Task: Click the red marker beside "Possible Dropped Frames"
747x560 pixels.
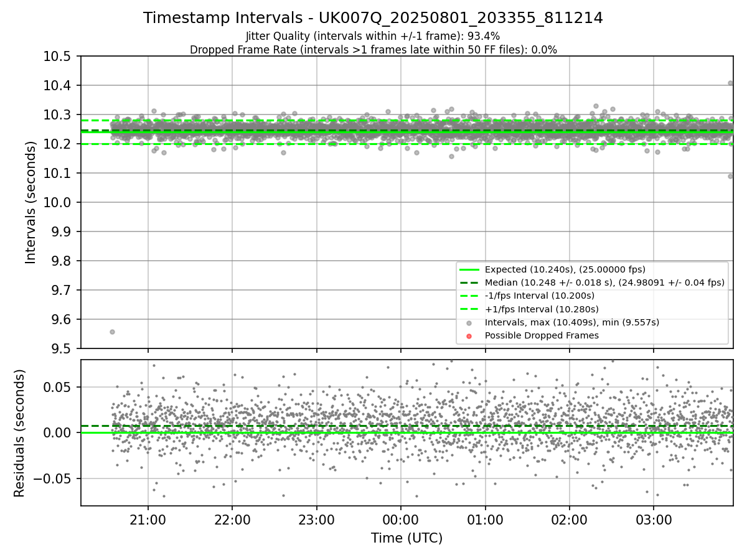Action: coord(469,336)
